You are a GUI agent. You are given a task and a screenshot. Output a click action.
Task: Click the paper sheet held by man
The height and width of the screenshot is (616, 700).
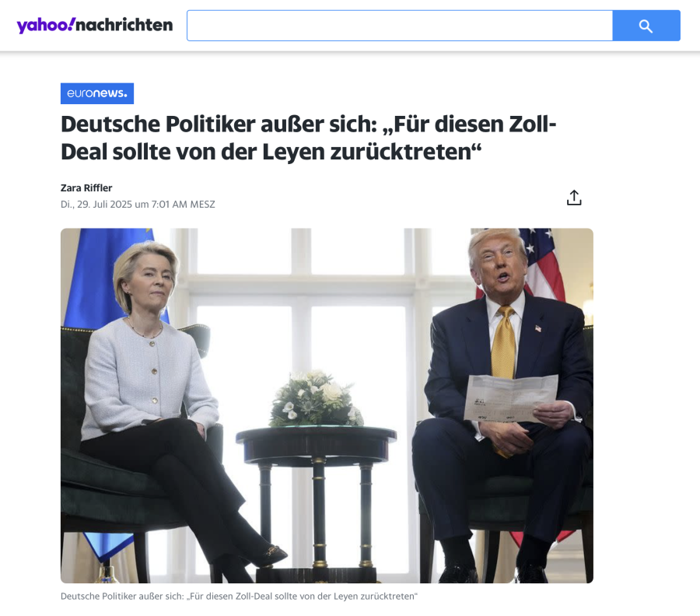(511, 398)
